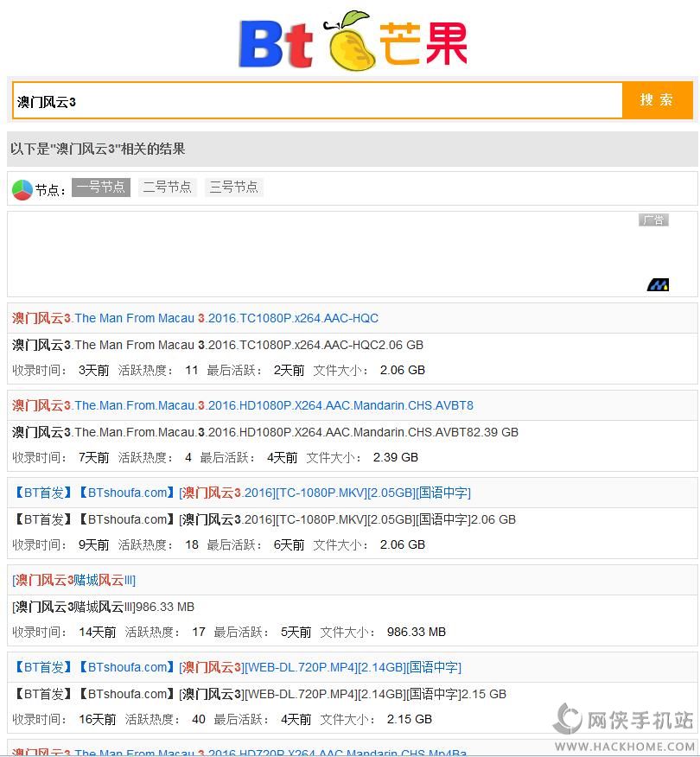Viewport: 700px width, 757px height.
Task: Click the 以下是"澳门风云3"相关的结果 heading
Action: click(98, 149)
